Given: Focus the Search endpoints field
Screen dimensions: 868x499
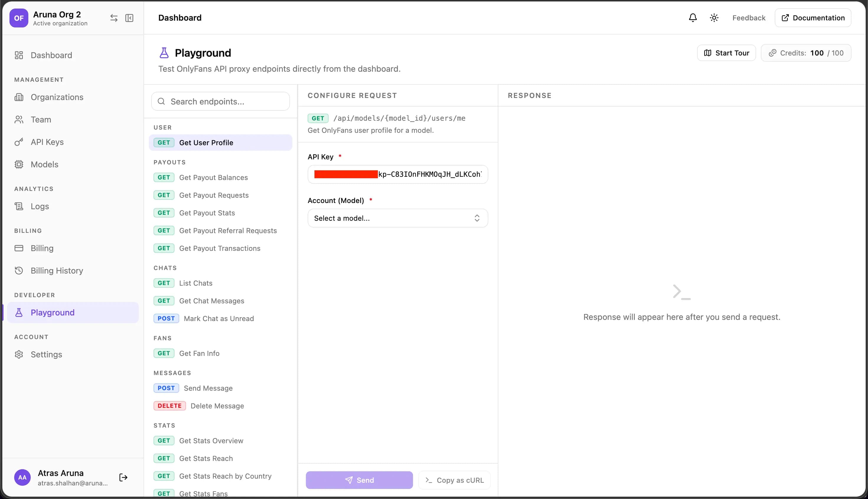Looking at the screenshot, I should (x=221, y=102).
